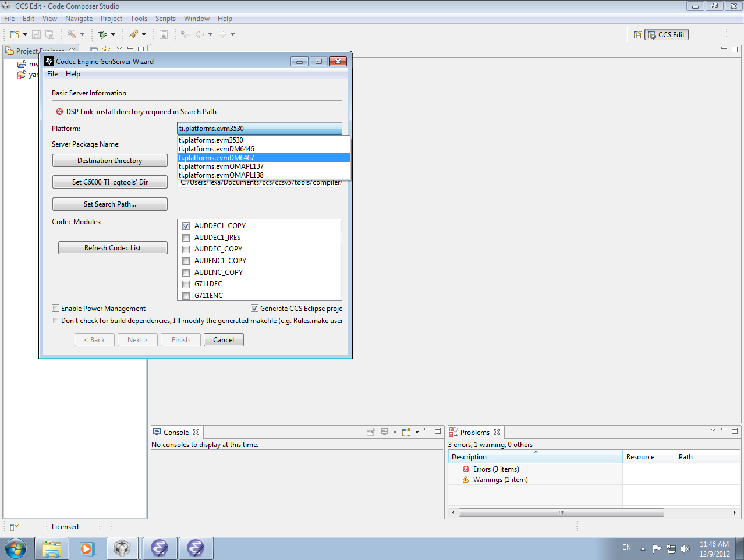Click the New wizard toolbar icon
This screenshot has height=560, width=744.
pos(15,34)
